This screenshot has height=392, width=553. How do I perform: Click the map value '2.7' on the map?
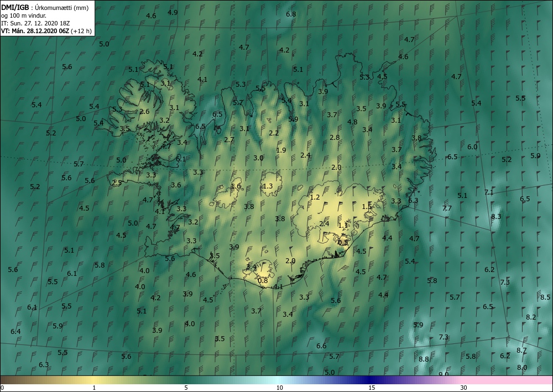coord(229,139)
